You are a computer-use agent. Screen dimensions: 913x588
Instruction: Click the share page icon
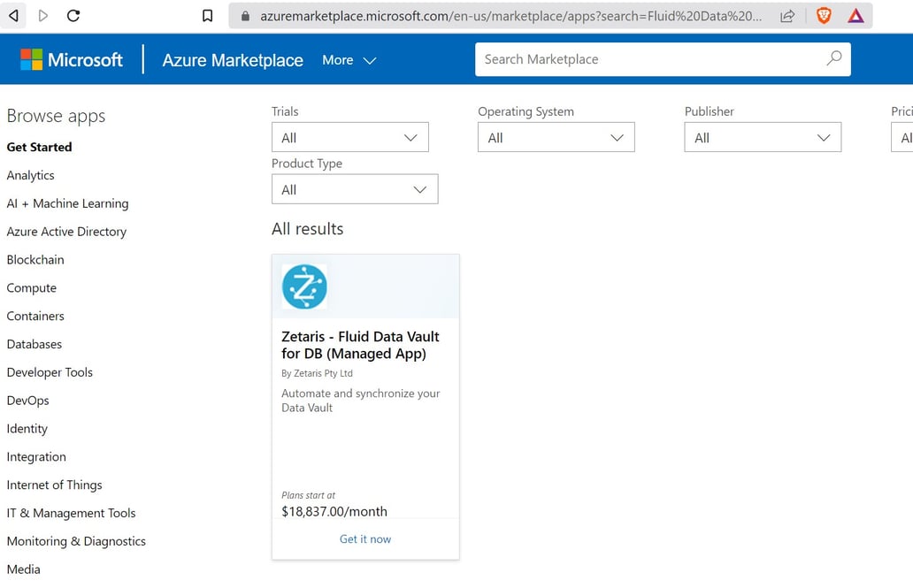coord(787,16)
